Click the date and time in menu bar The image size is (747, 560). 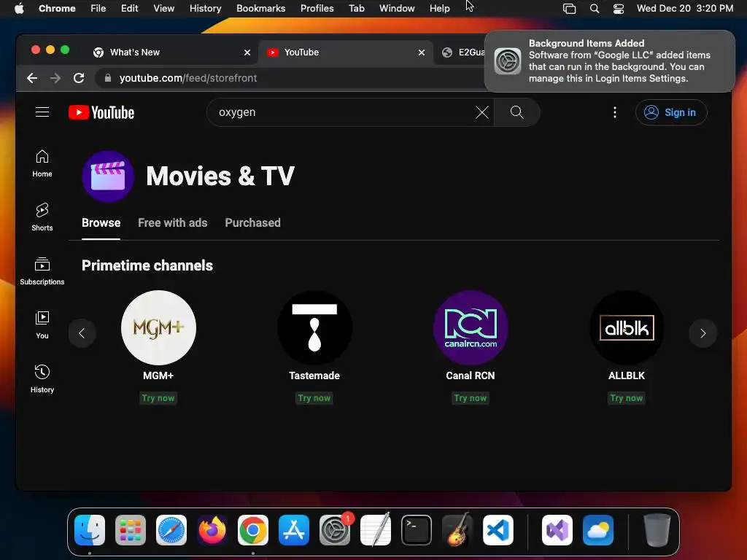pos(684,9)
